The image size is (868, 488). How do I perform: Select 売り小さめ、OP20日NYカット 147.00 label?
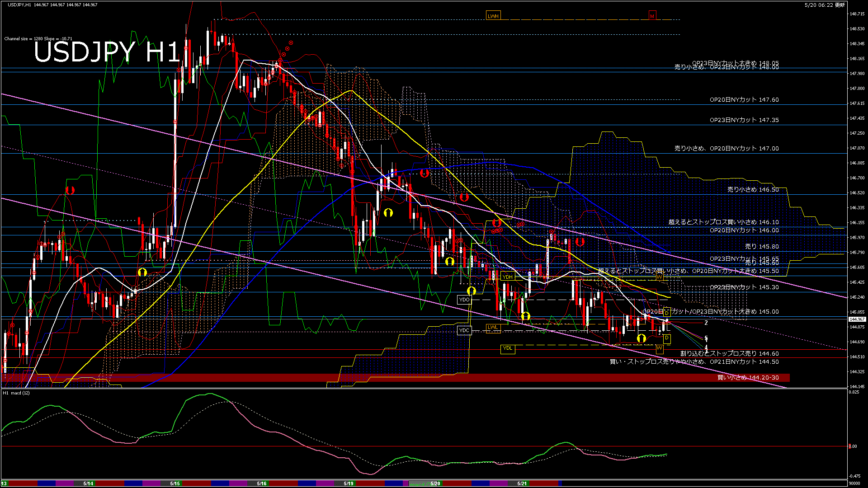click(726, 148)
